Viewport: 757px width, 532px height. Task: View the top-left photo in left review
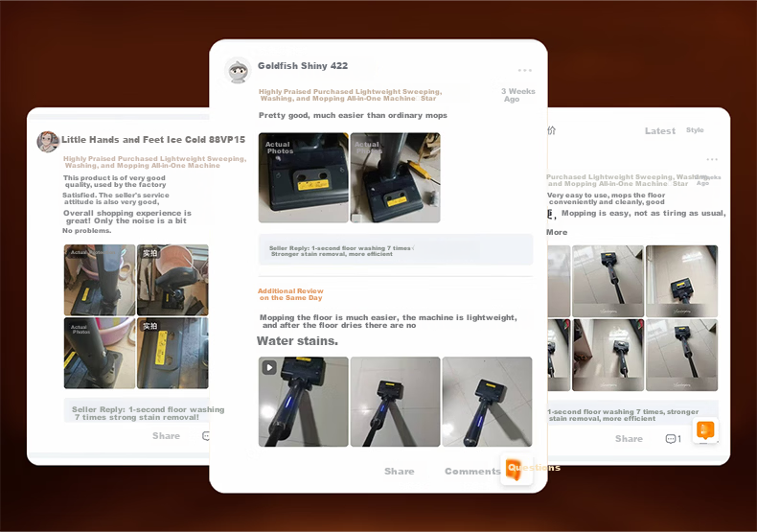(100, 280)
